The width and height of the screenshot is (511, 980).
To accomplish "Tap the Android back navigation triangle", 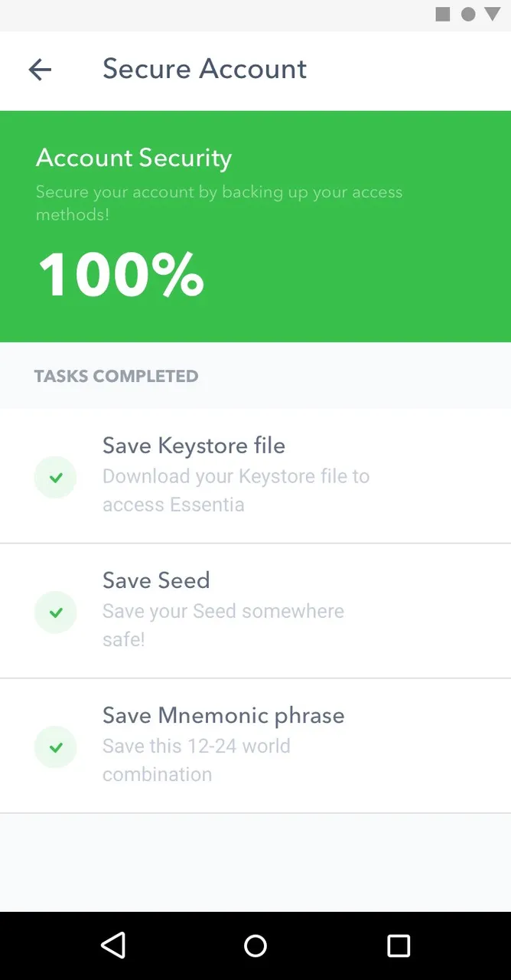I will (113, 946).
